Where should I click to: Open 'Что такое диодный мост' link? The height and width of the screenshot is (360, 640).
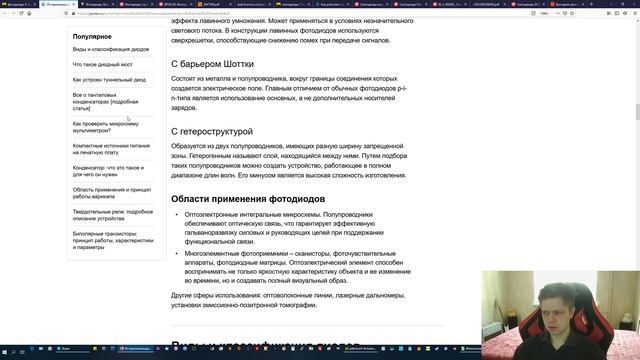point(102,64)
